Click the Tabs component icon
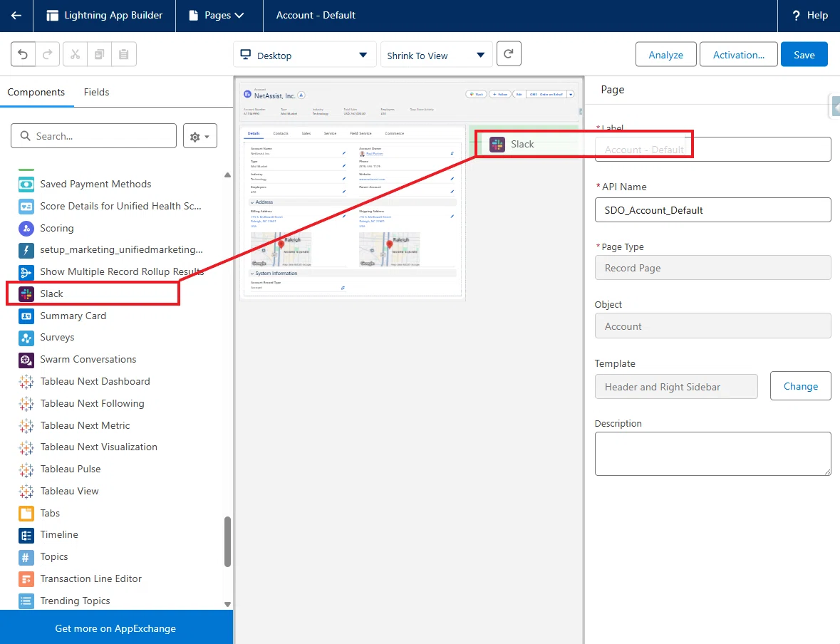 click(x=26, y=513)
